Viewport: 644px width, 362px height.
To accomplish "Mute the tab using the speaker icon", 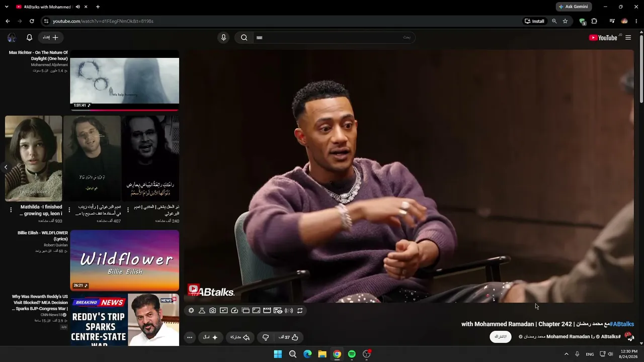I will coord(77,7).
